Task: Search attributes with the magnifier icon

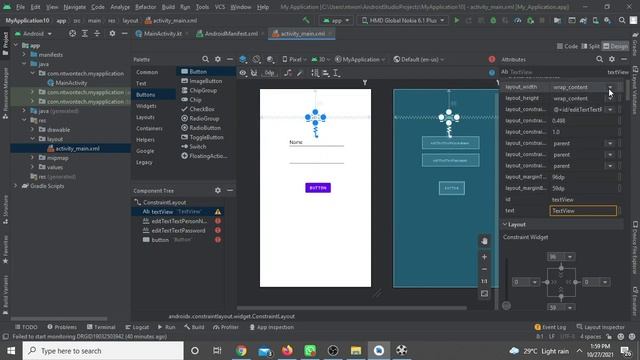Action: [x=599, y=60]
